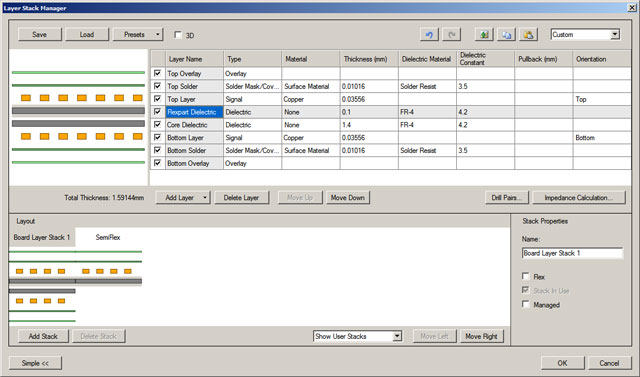640x377 pixels.
Task: Click the green arrow export icon
Action: (484, 35)
